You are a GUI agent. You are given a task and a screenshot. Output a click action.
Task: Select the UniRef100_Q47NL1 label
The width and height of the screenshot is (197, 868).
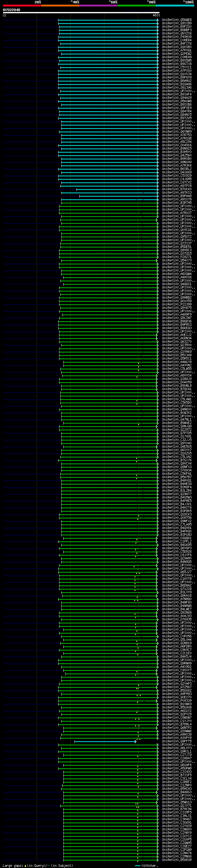pyautogui.click(x=177, y=419)
